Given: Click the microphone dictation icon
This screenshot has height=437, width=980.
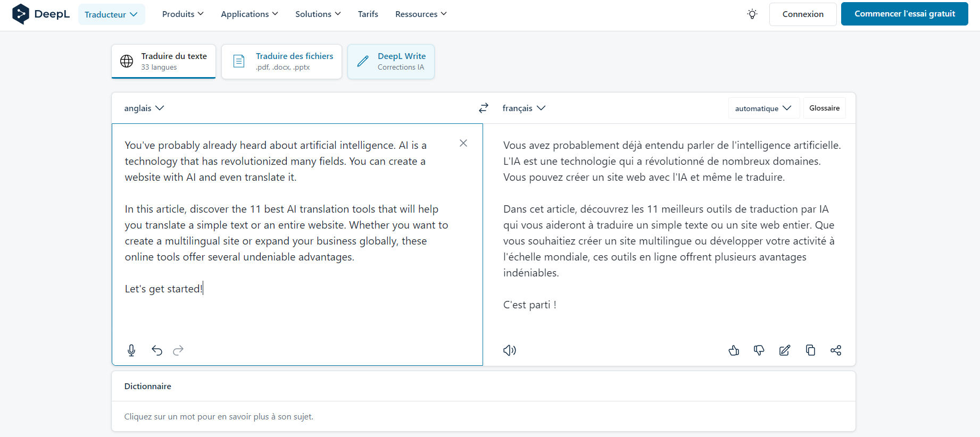Looking at the screenshot, I should [x=131, y=350].
